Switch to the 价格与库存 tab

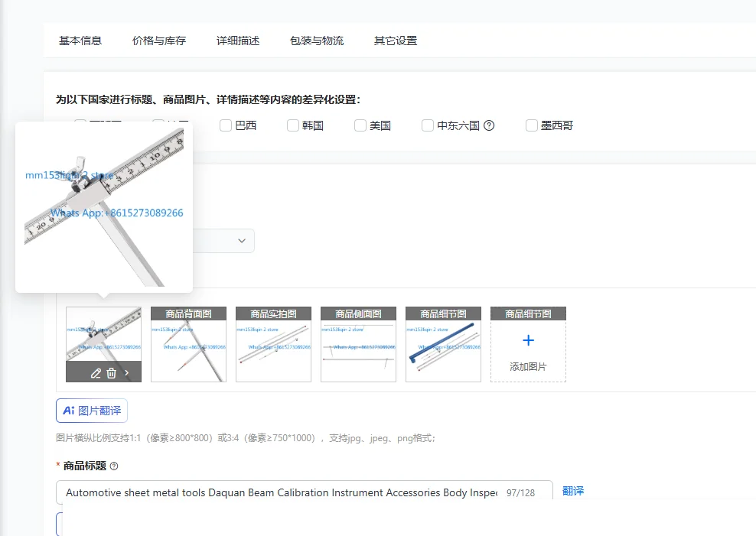(159, 41)
